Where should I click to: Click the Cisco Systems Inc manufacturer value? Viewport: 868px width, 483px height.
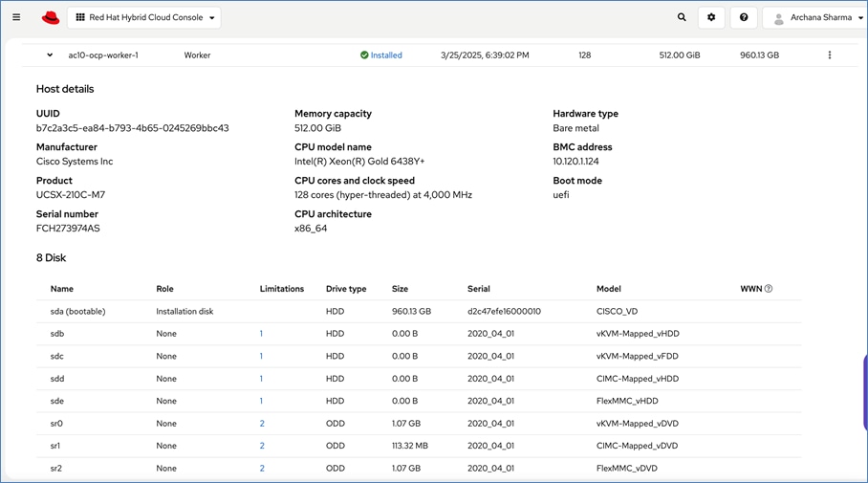pyautogui.click(x=75, y=162)
